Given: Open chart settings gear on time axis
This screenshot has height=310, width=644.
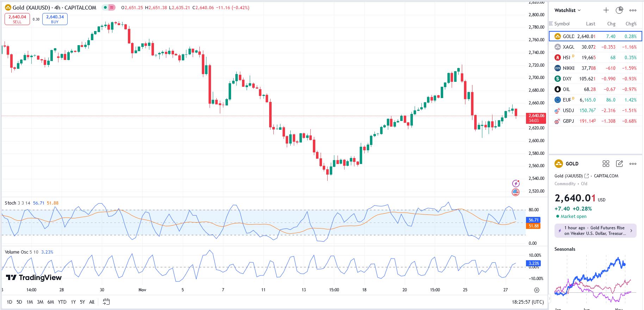Looking at the screenshot, I should click(537, 290).
